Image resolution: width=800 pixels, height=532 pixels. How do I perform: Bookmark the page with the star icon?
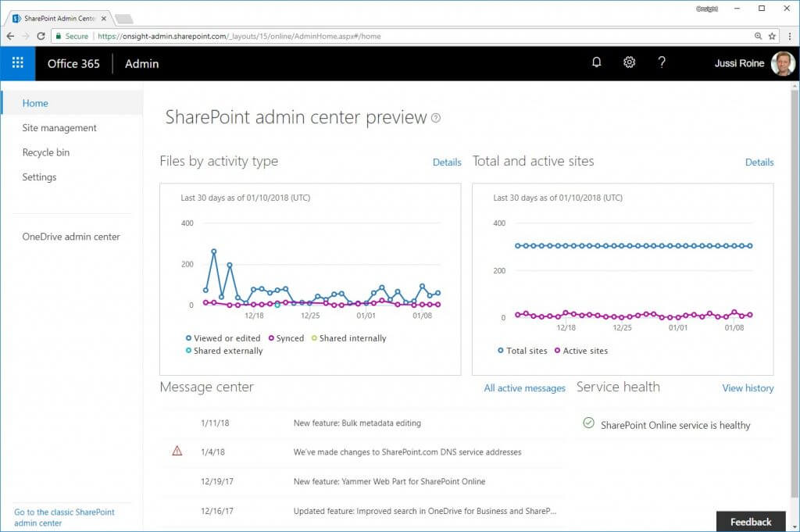(771, 36)
